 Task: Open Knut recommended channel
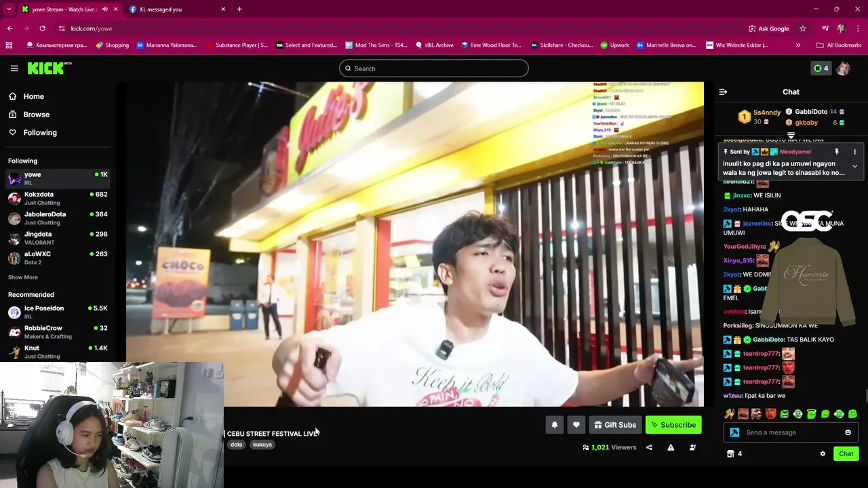pyautogui.click(x=58, y=352)
